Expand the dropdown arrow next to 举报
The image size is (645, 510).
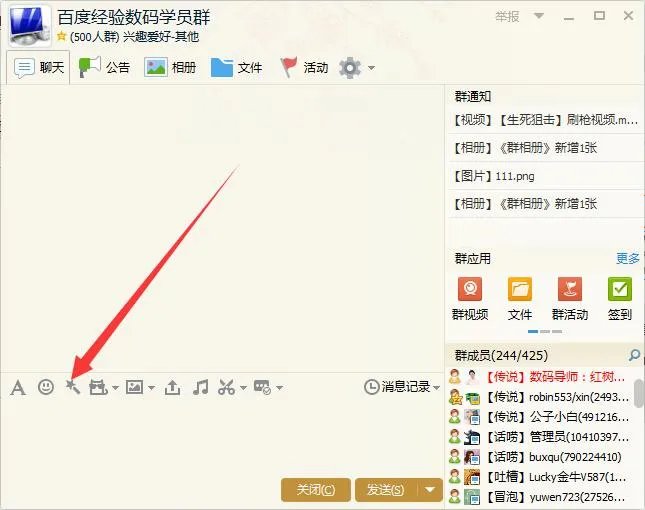[538, 16]
